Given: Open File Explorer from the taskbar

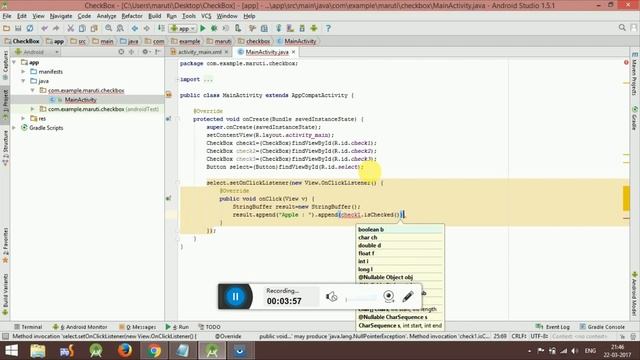Looking at the screenshot, I should 38,351.
